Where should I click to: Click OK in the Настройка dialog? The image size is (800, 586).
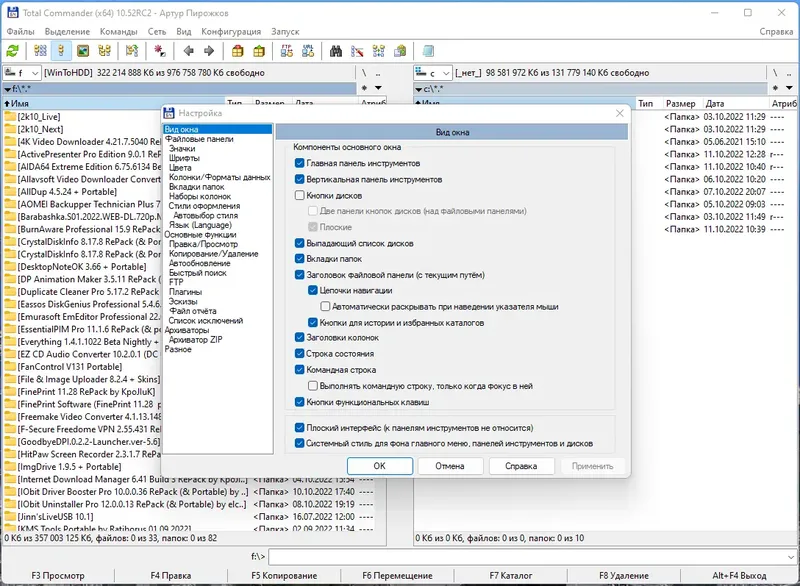point(380,466)
